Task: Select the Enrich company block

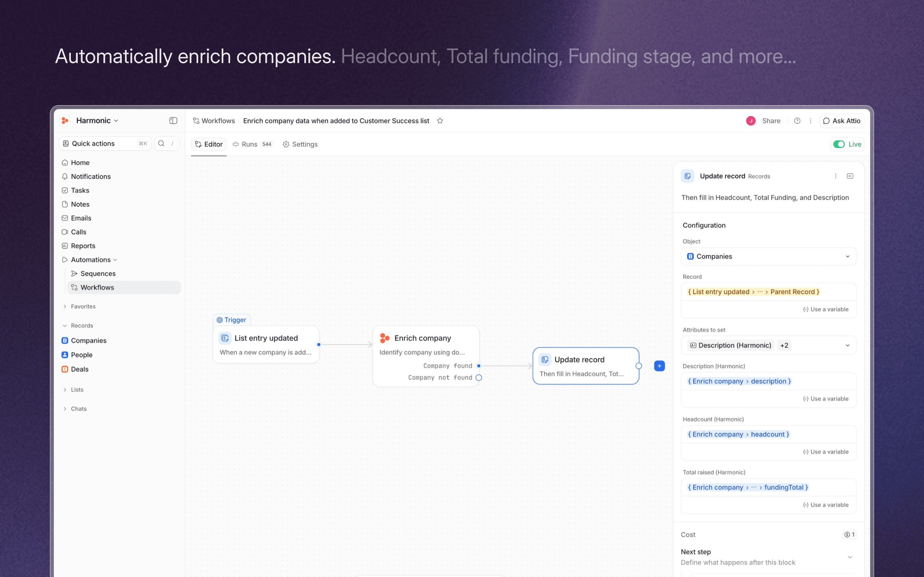Action: pyautogui.click(x=426, y=356)
